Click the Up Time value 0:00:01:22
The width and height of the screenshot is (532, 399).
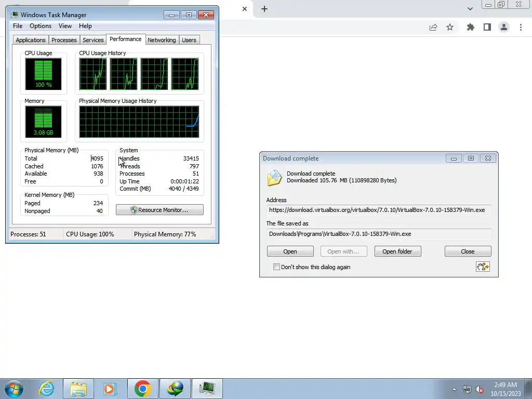tap(184, 181)
